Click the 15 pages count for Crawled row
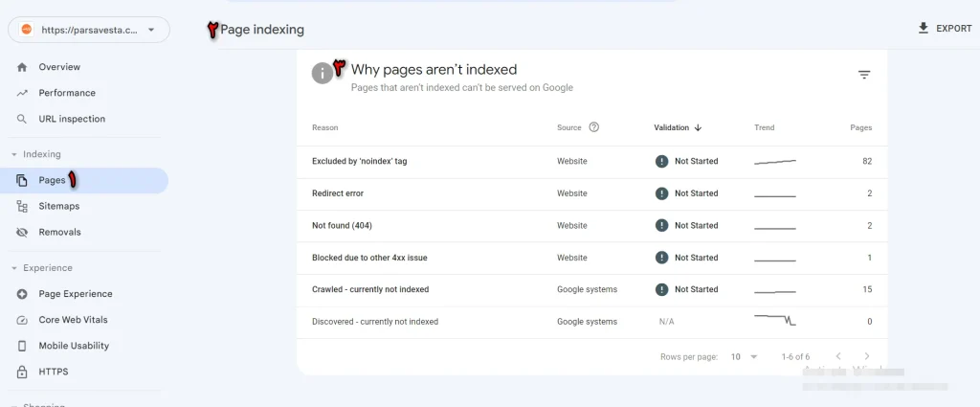 867,289
